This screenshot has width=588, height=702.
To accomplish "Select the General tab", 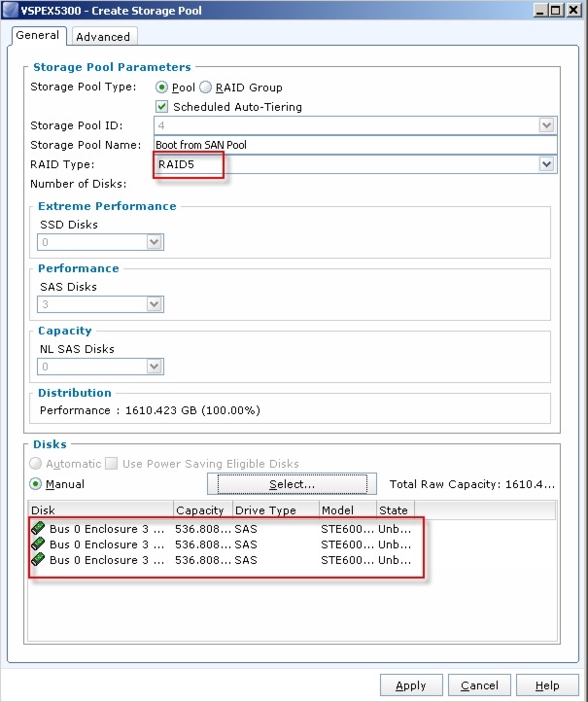I will click(x=38, y=35).
